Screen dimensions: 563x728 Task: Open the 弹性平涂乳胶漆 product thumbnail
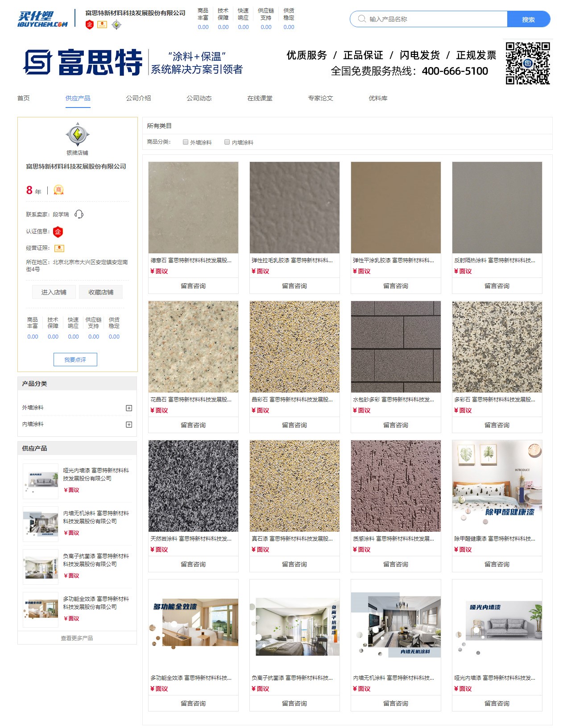tap(396, 207)
